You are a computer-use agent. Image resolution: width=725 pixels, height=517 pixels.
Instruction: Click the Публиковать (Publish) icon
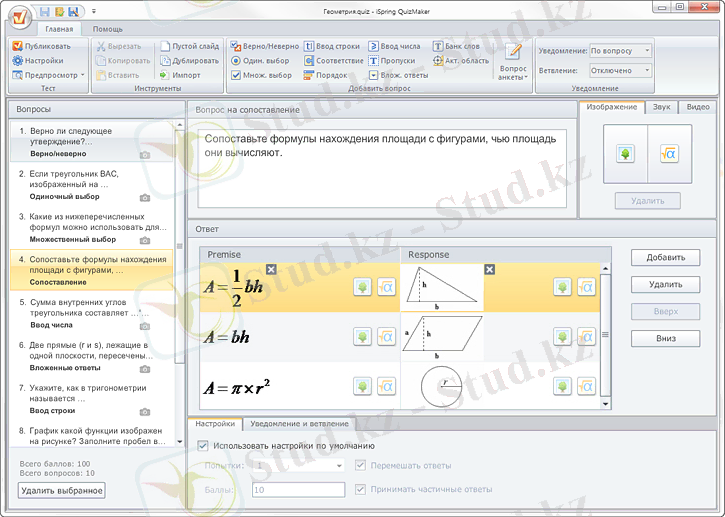18,46
